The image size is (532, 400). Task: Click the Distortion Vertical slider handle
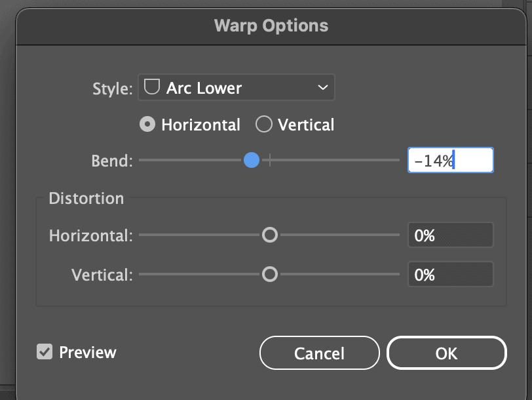pyautogui.click(x=270, y=275)
